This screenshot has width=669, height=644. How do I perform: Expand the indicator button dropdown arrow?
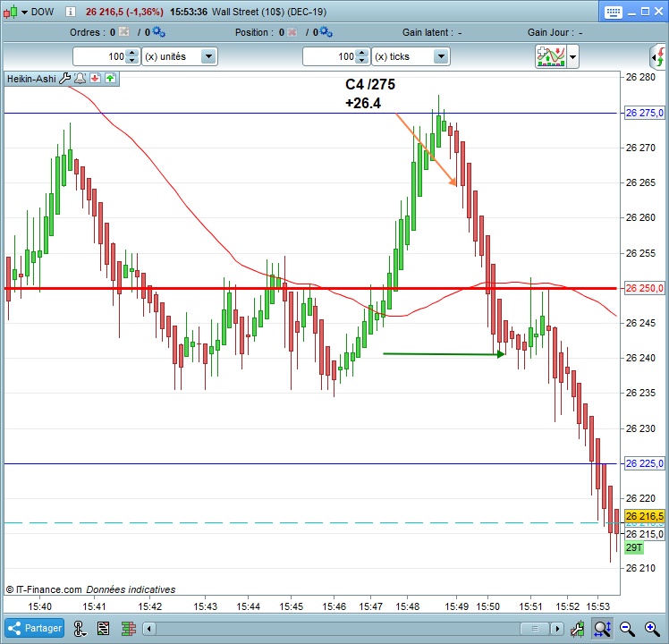[573, 56]
